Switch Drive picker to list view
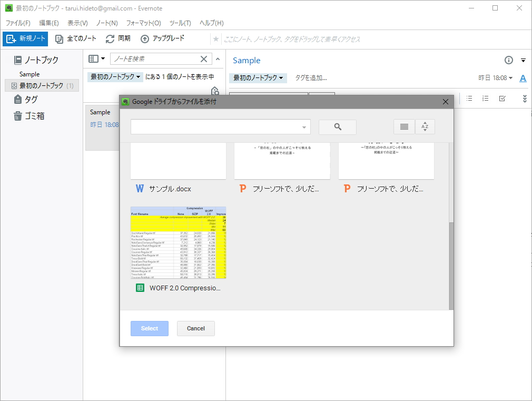Image resolution: width=532 pixels, height=401 pixels. (x=403, y=126)
